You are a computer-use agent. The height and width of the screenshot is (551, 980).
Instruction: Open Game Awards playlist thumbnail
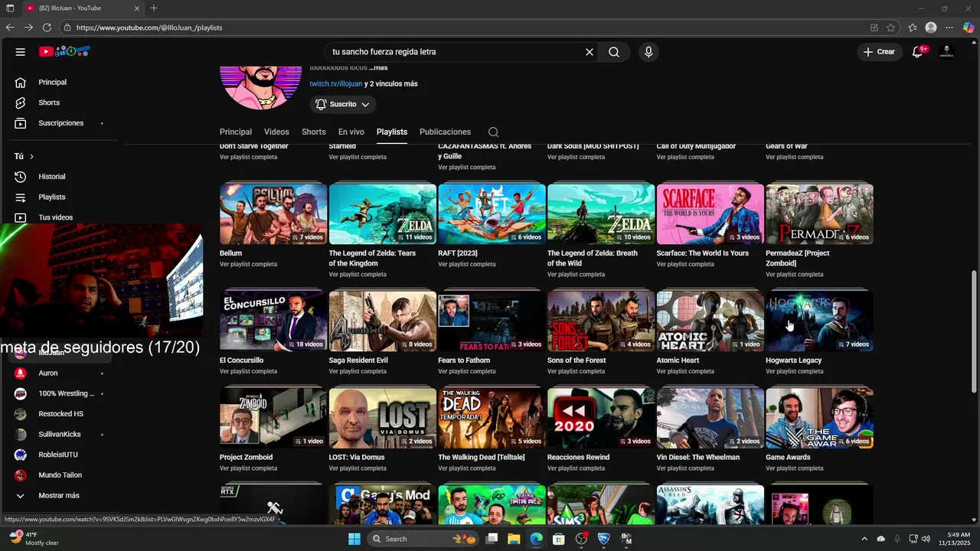[x=819, y=418]
